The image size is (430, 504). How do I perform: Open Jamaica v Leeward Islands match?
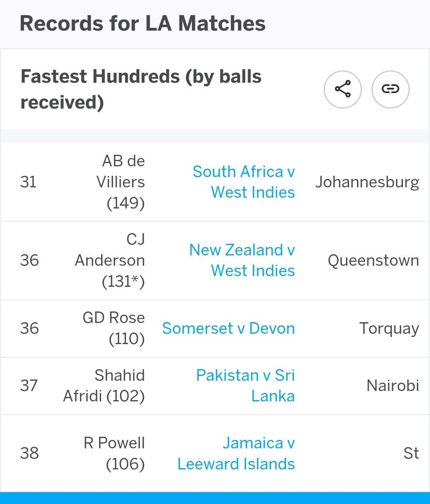coord(236,453)
